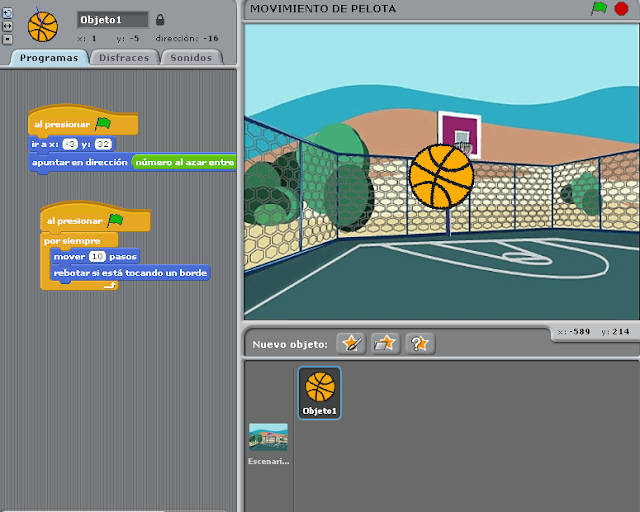Screen dimensions: 640x512
Task: Click the mouse 'y: 214' readout
Action: pos(615,332)
